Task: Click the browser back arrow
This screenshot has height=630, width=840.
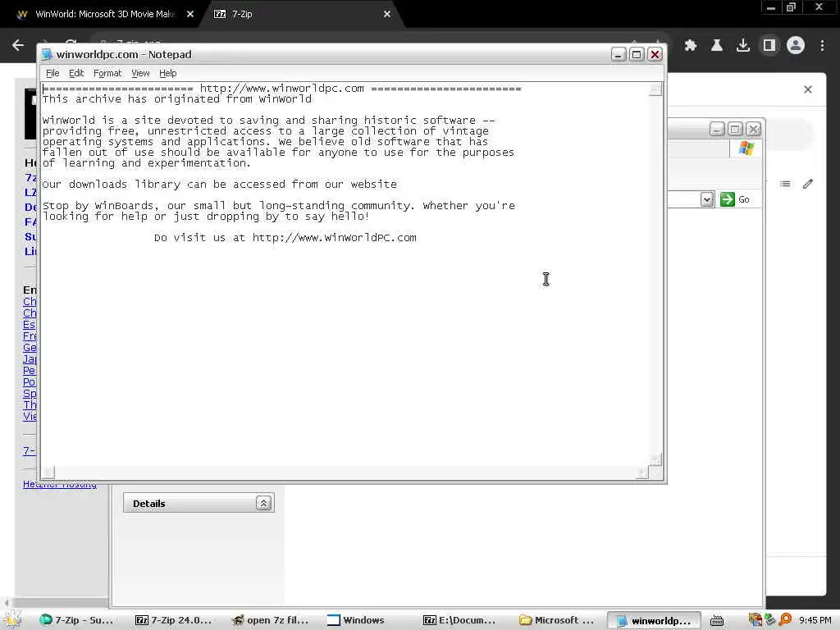Action: [x=18, y=46]
